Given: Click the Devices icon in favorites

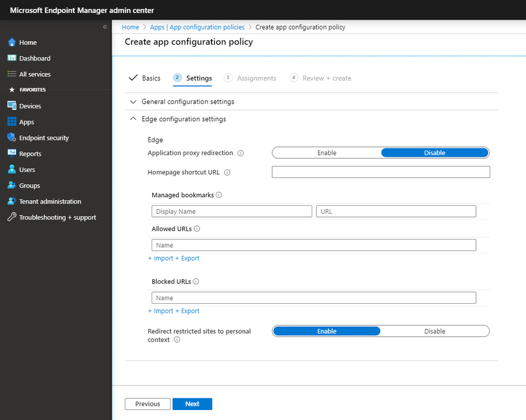Looking at the screenshot, I should point(12,106).
